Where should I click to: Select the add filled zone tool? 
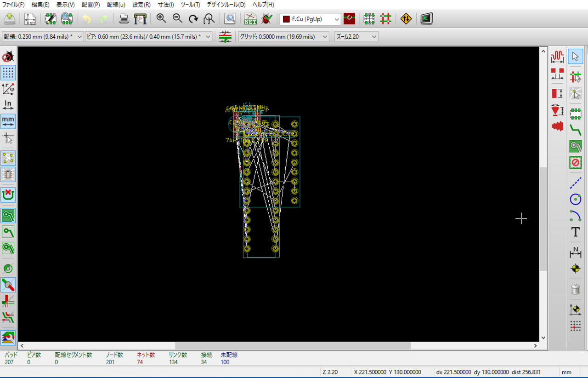[x=575, y=146]
